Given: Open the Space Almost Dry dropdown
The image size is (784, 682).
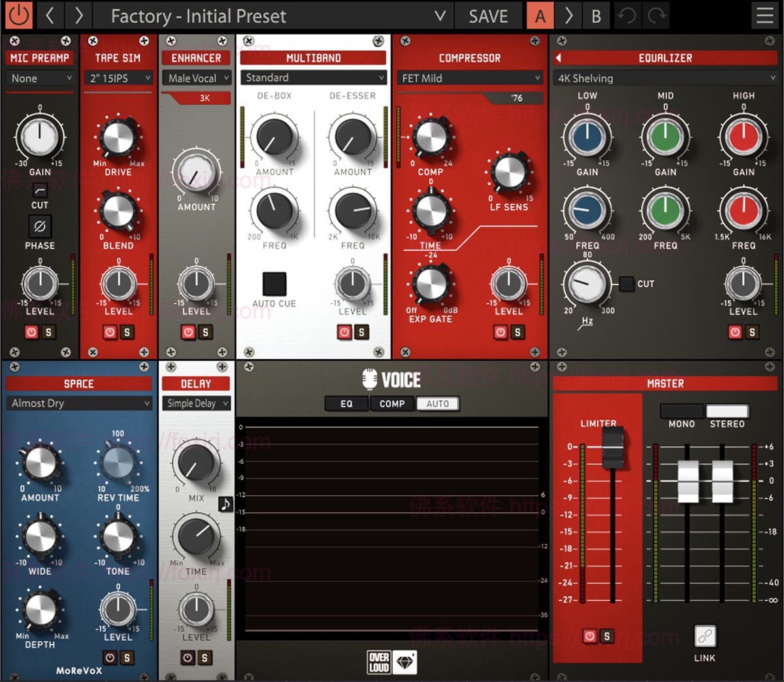Looking at the screenshot, I should coord(78,403).
